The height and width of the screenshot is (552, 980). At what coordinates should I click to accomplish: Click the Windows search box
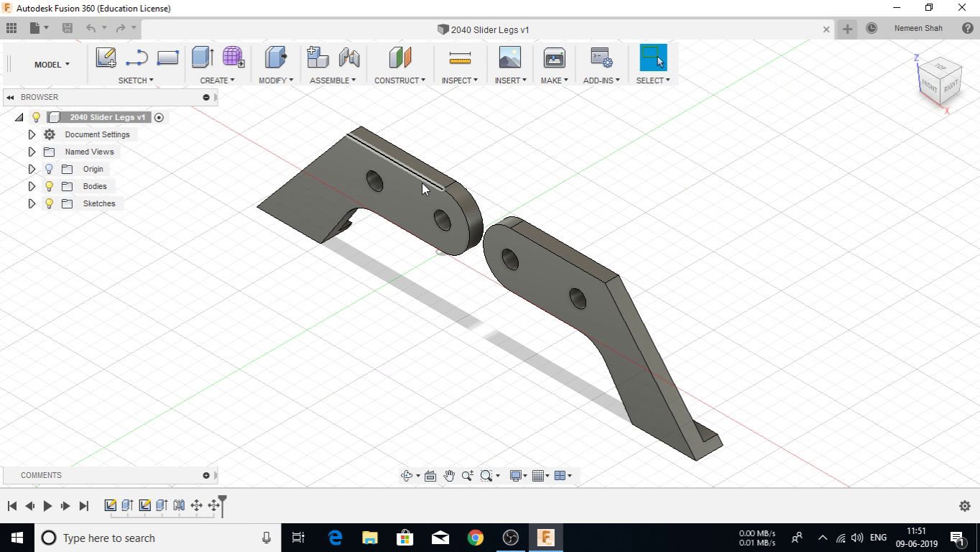click(157, 538)
